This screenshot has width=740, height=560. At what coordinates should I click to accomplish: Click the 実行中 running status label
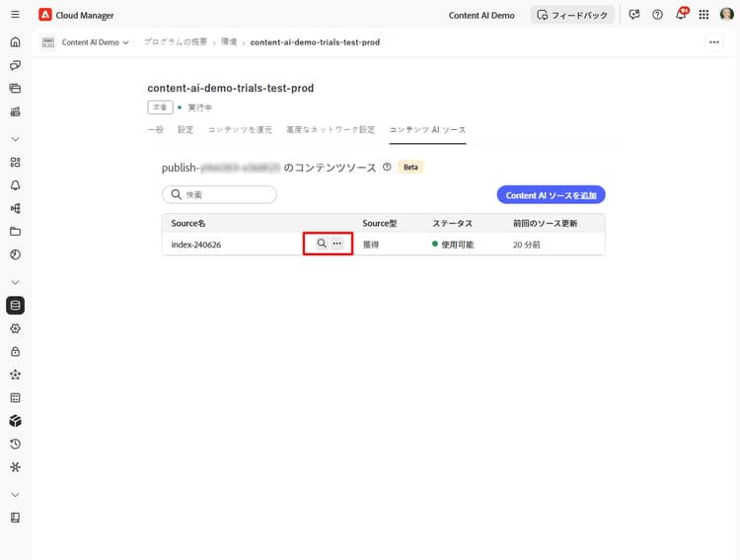tap(199, 107)
